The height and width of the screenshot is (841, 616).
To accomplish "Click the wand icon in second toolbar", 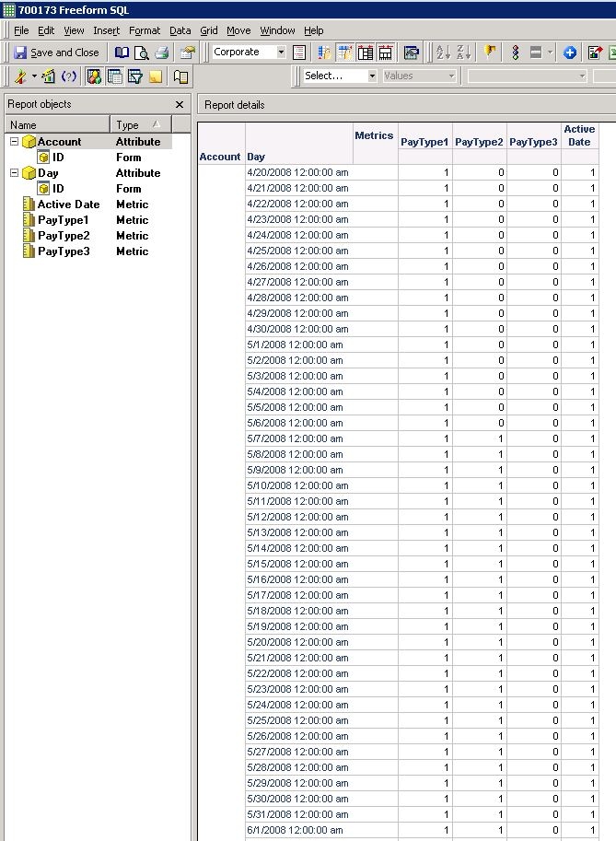I will pyautogui.click(x=20, y=76).
